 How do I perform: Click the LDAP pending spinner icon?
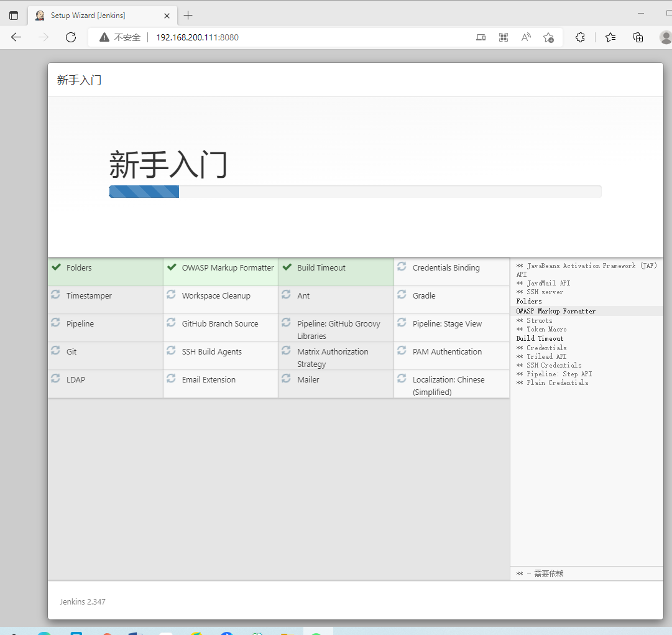click(x=55, y=378)
